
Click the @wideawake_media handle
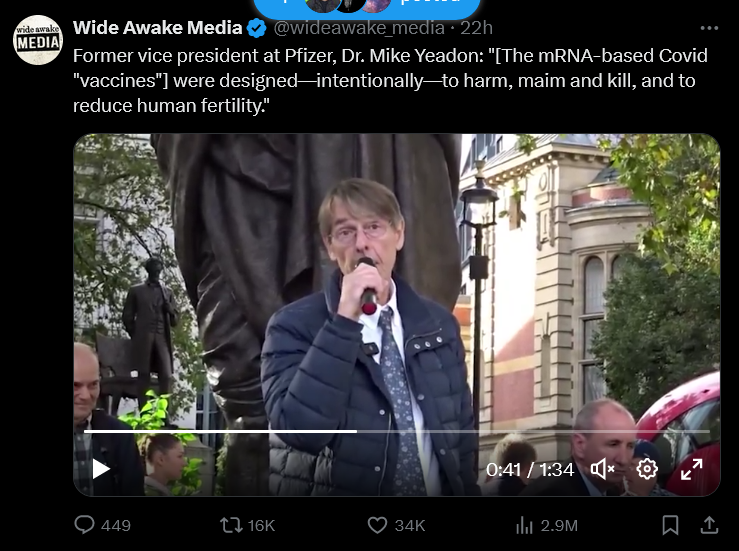tap(358, 28)
